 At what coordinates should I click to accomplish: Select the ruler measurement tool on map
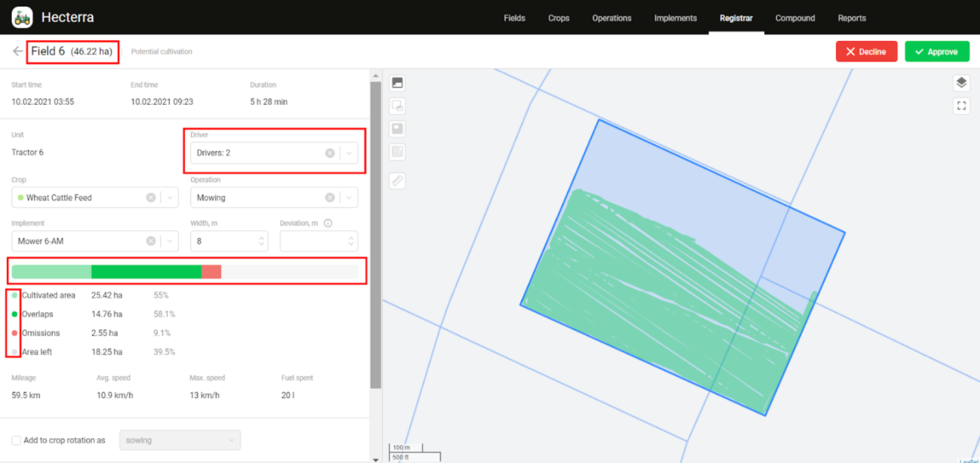[397, 181]
